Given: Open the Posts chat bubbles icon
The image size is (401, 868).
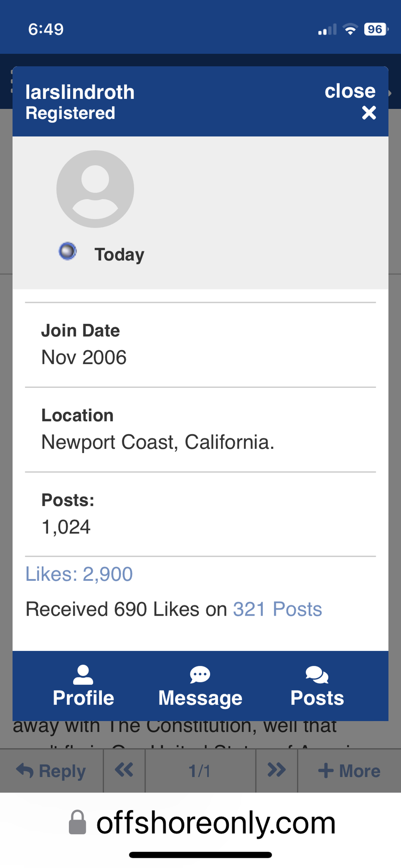Looking at the screenshot, I should click(317, 675).
